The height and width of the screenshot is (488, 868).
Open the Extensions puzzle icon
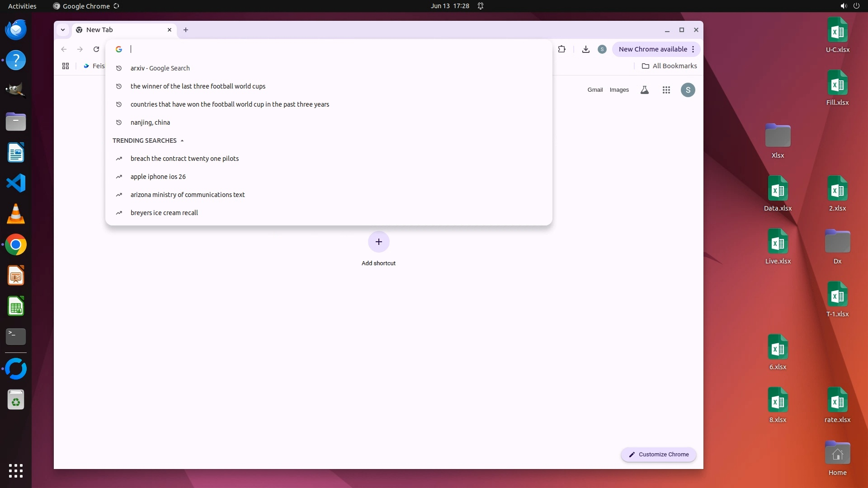tap(562, 49)
